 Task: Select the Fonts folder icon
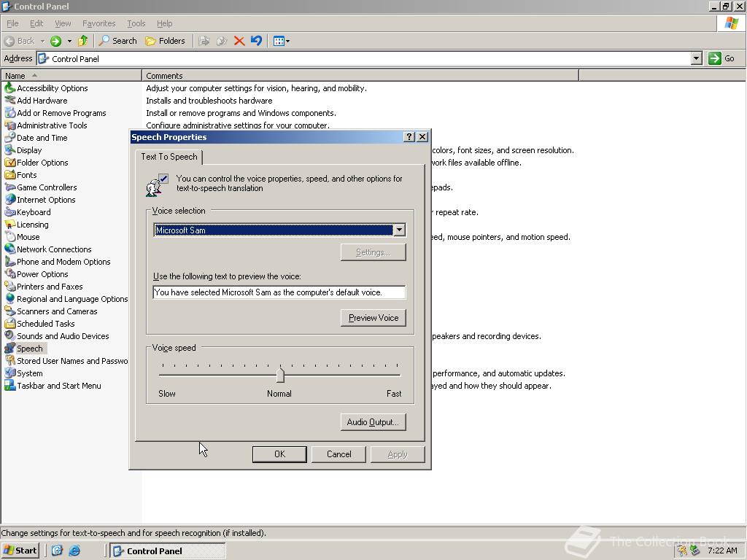[x=10, y=175]
